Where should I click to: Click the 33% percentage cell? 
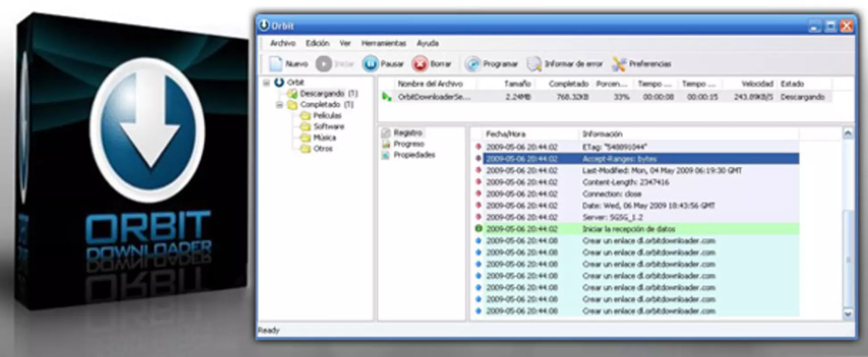tap(621, 97)
